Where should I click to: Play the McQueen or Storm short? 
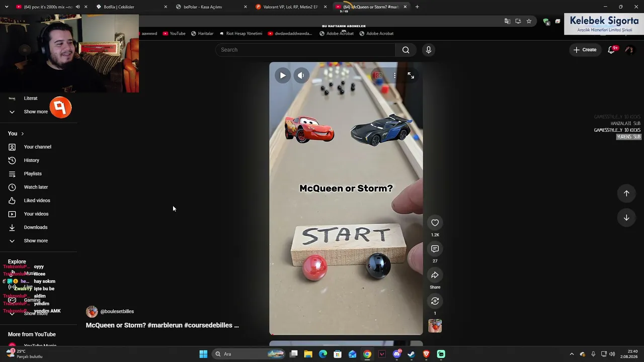coord(283,75)
